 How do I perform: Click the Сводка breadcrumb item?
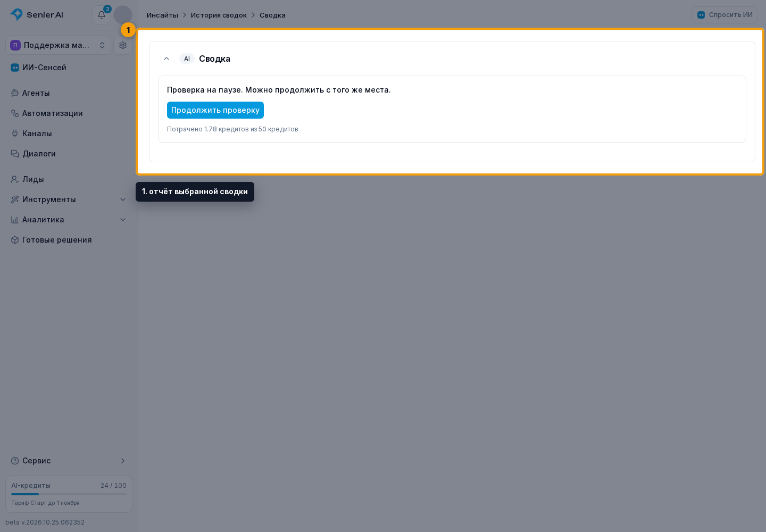point(272,15)
